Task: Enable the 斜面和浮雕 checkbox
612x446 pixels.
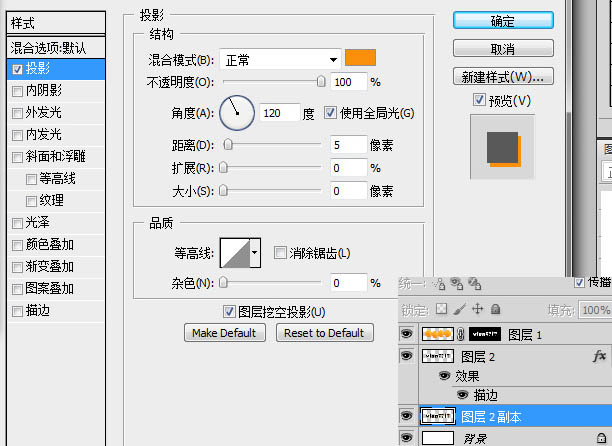Action: pyautogui.click(x=17, y=157)
